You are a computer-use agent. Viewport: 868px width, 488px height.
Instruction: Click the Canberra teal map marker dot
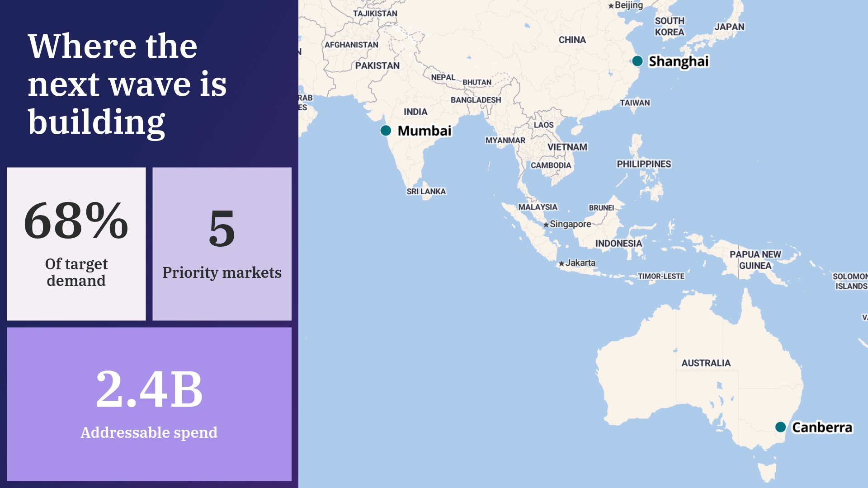tap(780, 427)
